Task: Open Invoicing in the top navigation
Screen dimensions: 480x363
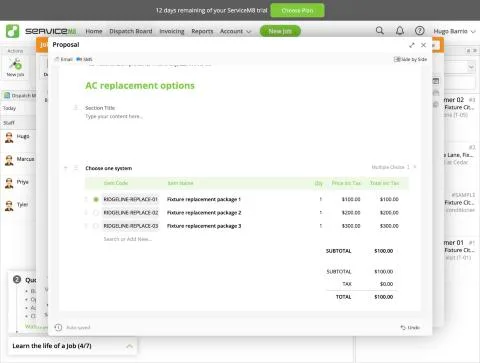Action: click(x=172, y=31)
